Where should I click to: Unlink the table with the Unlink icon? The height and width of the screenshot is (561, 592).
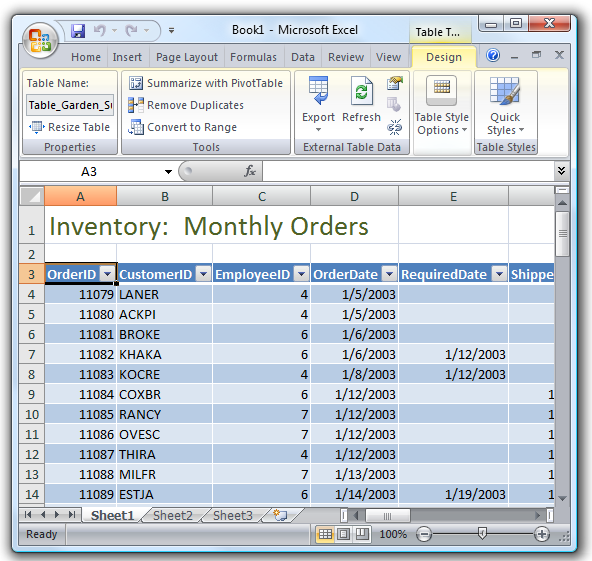pos(395,127)
